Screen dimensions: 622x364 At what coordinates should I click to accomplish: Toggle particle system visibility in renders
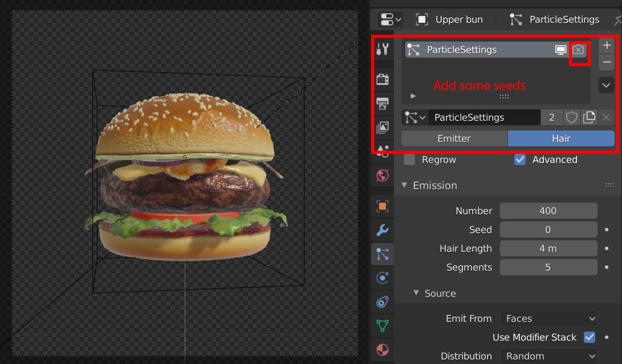point(578,50)
